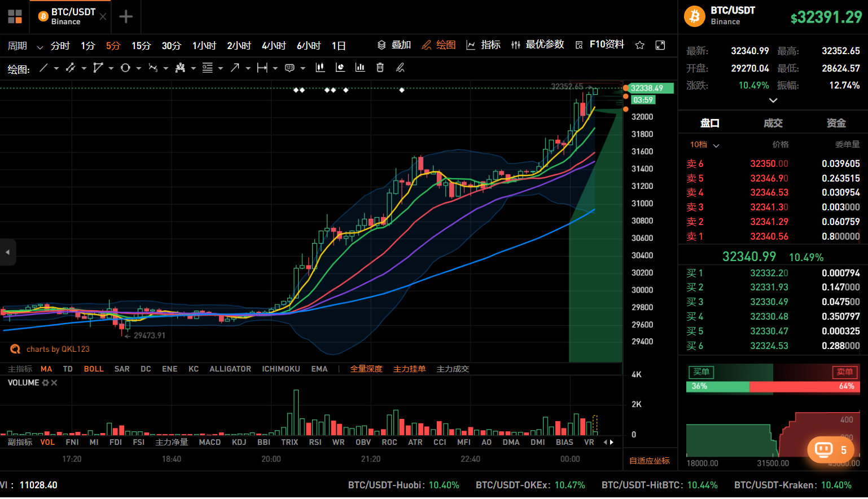The height and width of the screenshot is (499, 868).
Task: Select the 15分 timeframe
Action: [141, 46]
